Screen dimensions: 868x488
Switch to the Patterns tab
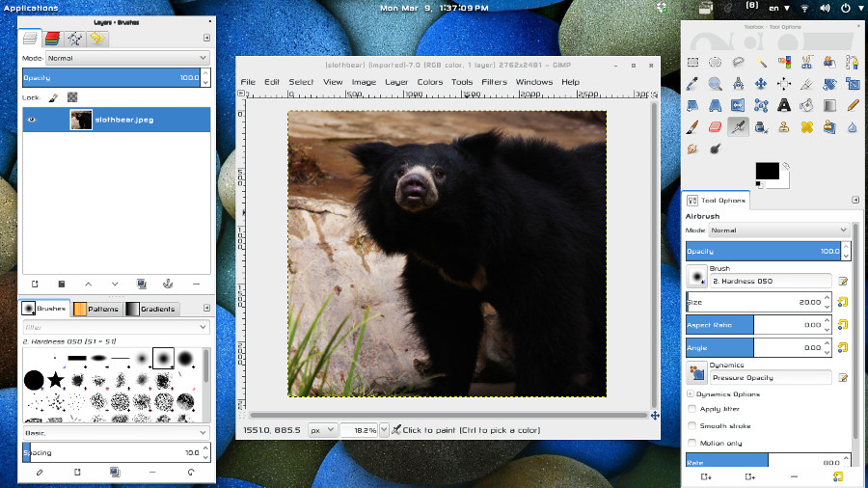click(x=96, y=309)
